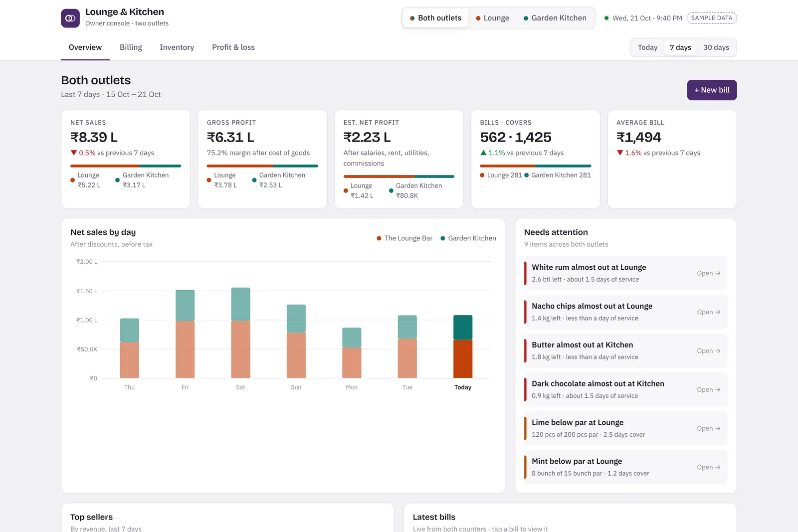Open the Billing tab
Viewport: 798px width, 532px height.
click(x=131, y=47)
